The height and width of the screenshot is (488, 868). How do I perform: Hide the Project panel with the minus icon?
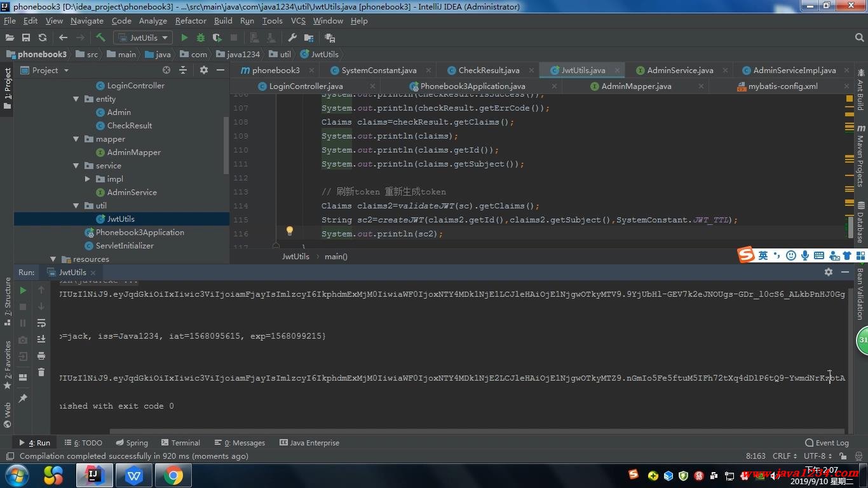tap(220, 70)
